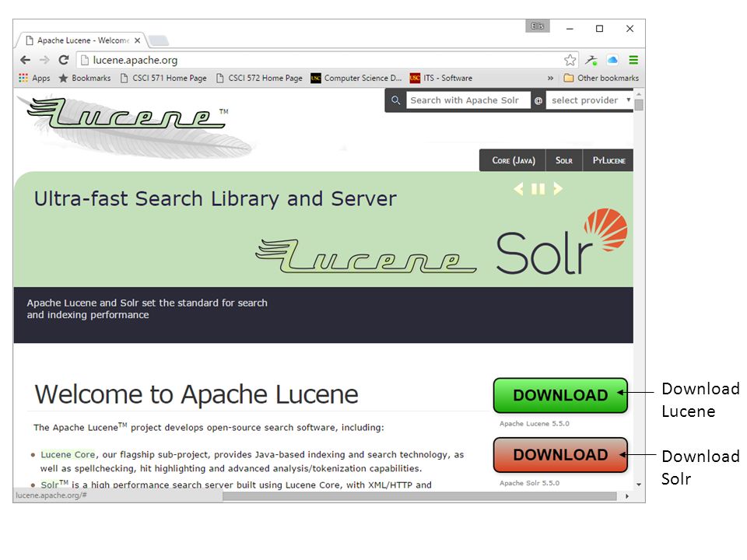
Task: Click the vertical scrollbar thumb
Action: pos(639,105)
